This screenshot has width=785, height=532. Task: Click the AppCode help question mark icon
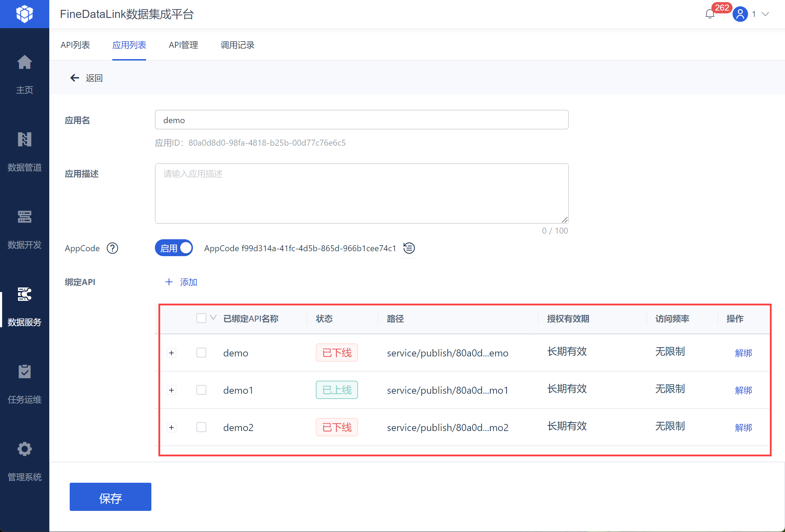click(112, 248)
